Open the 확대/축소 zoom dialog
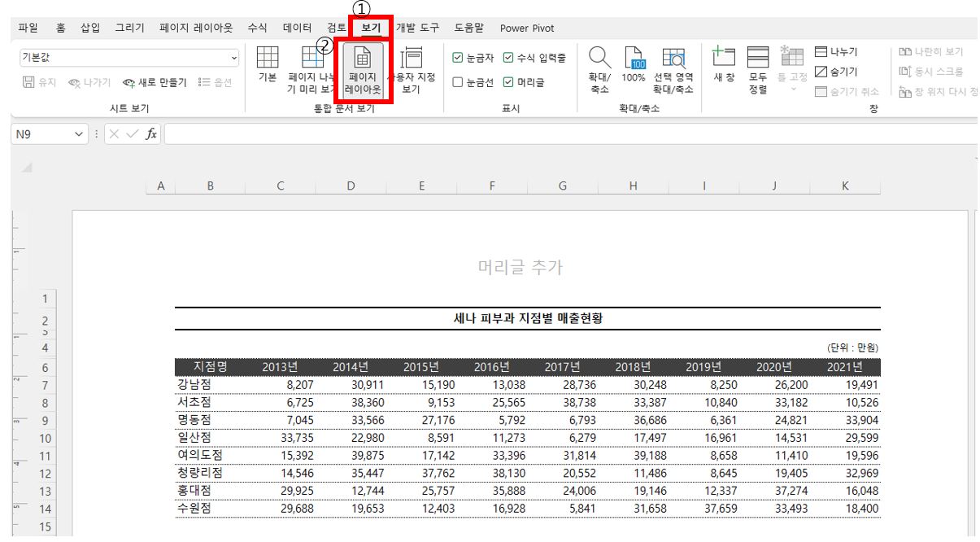The image size is (980, 542). tap(599, 70)
